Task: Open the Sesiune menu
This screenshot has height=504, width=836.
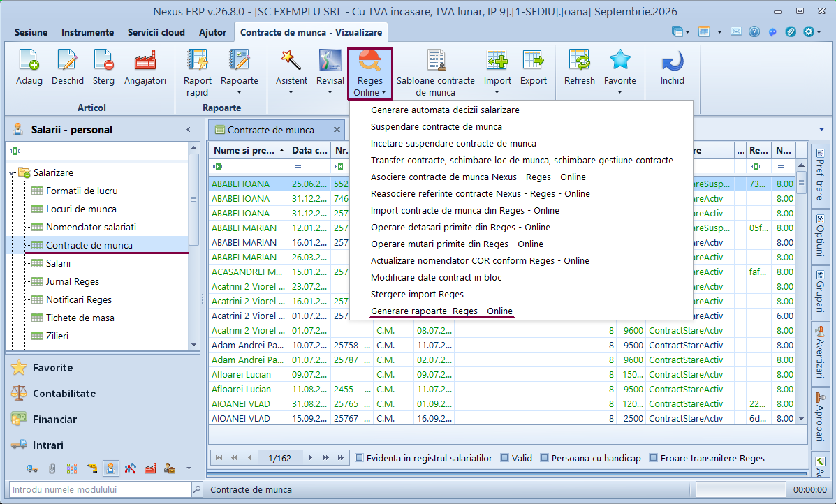Action: (31, 32)
